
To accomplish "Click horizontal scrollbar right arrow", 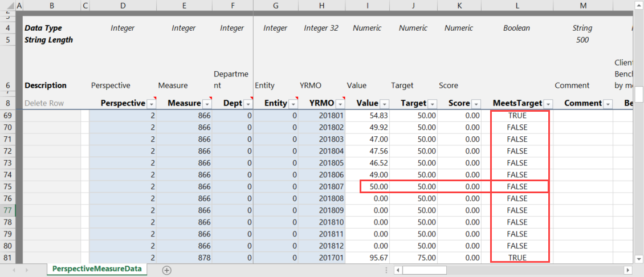I will (x=627, y=270).
